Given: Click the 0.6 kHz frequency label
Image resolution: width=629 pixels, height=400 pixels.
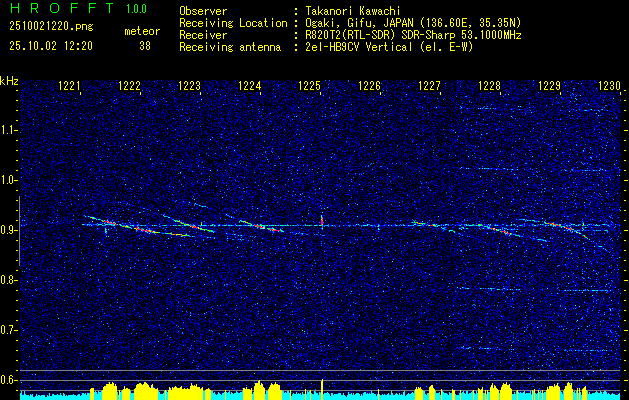Looking at the screenshot, I should click(8, 380).
